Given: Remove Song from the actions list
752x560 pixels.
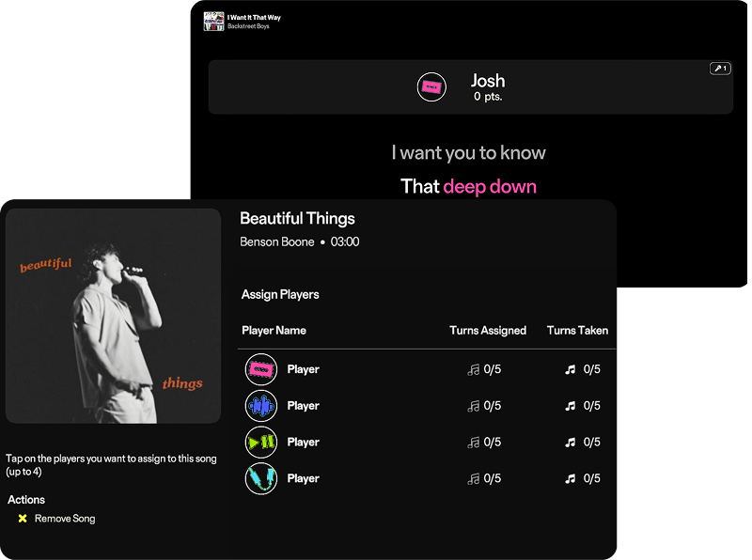Looking at the screenshot, I should [65, 519].
